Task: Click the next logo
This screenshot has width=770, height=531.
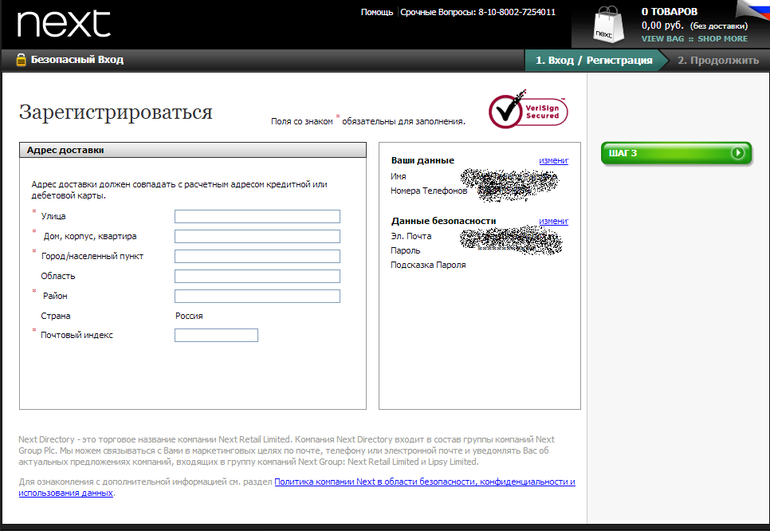Action: point(64,24)
